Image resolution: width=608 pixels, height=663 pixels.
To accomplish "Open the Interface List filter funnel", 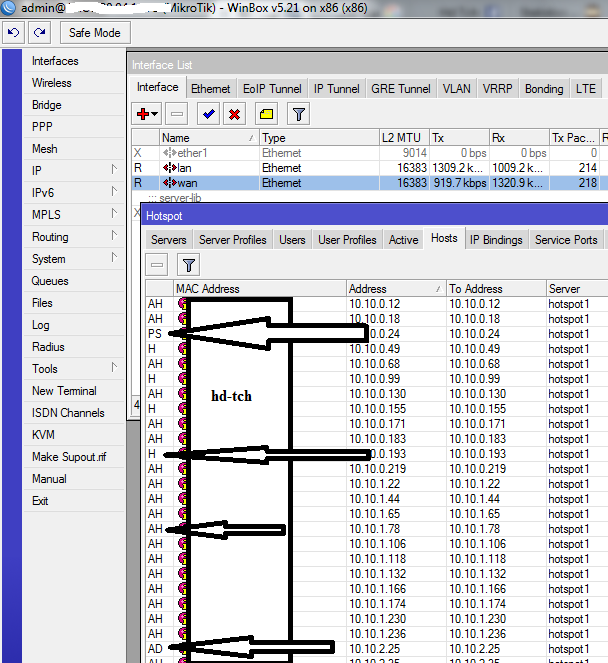I will pos(297,114).
